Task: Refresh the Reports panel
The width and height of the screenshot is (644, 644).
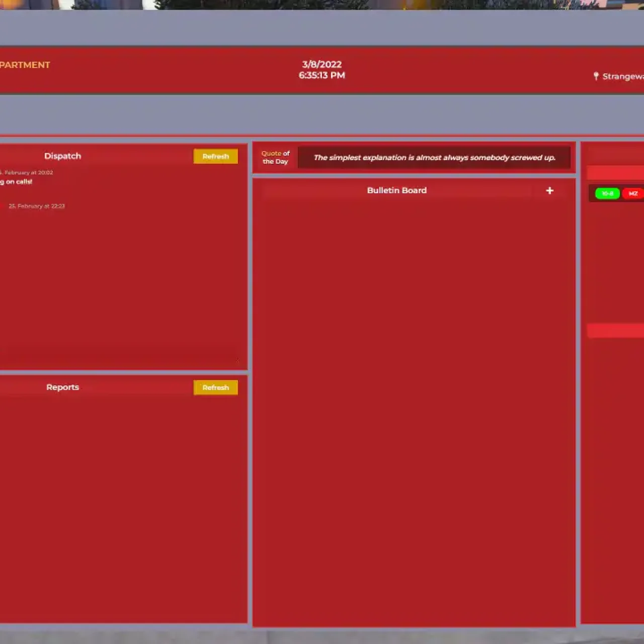Action: tap(215, 387)
